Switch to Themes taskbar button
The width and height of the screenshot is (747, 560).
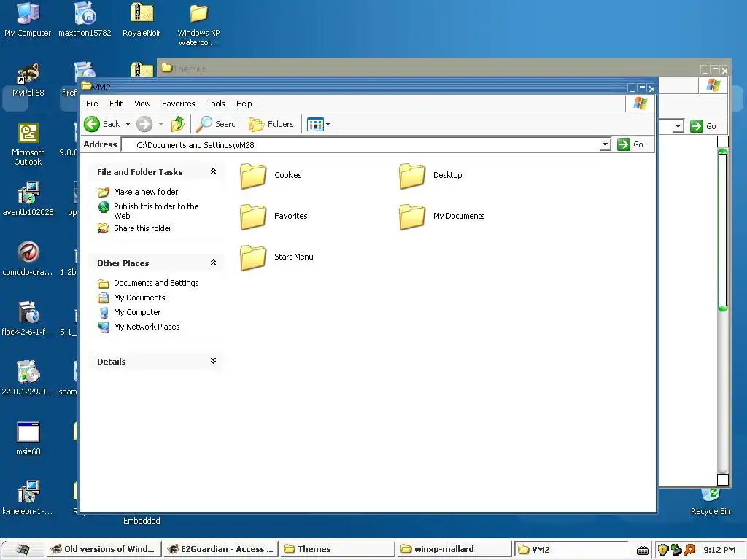tap(337, 549)
